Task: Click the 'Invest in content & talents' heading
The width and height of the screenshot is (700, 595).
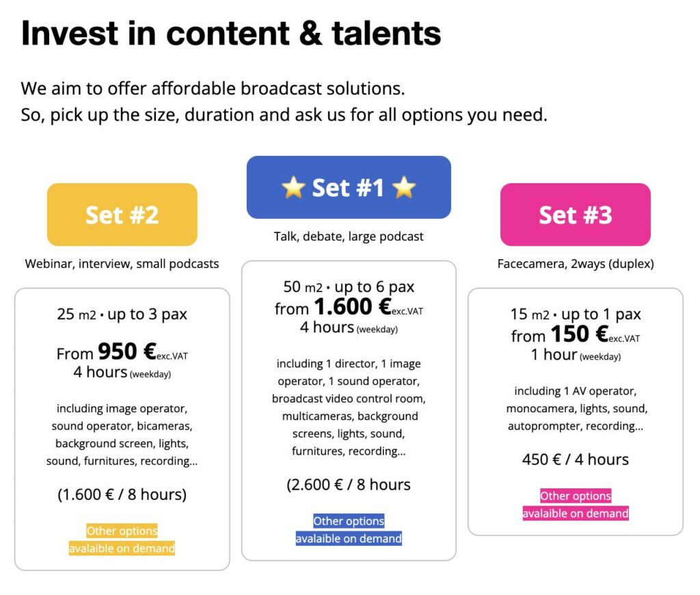Action: pyautogui.click(x=231, y=33)
